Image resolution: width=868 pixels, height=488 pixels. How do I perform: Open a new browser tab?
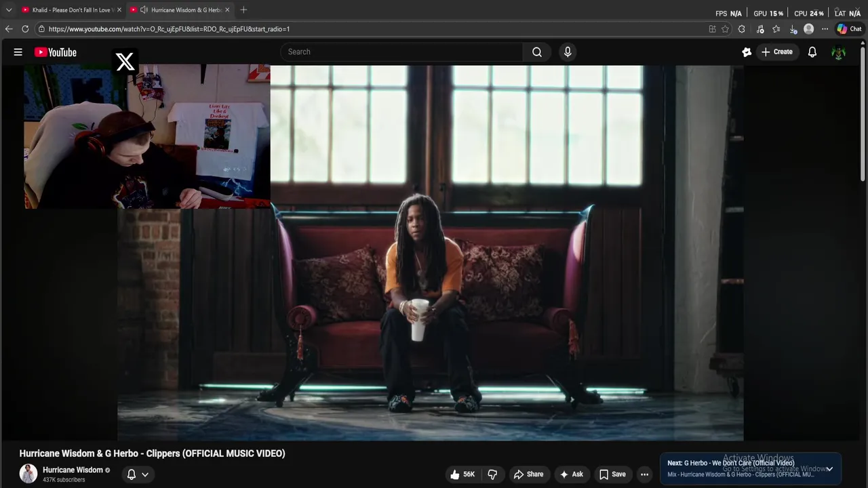click(243, 9)
